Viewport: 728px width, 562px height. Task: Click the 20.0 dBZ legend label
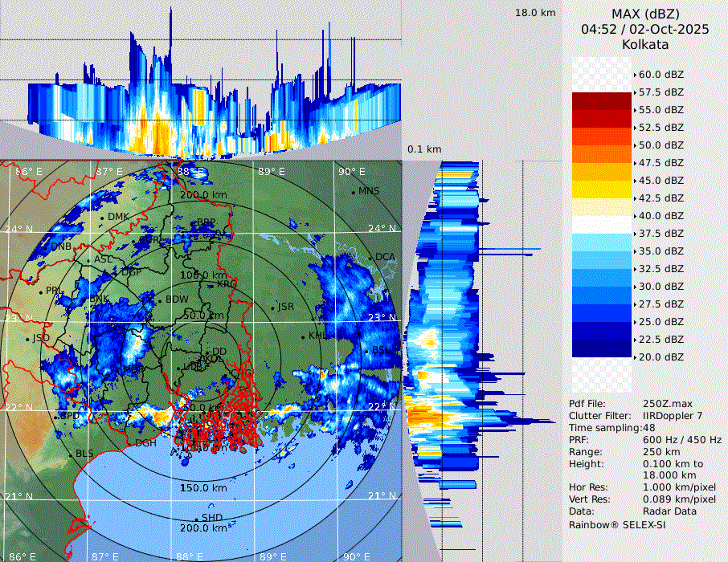tap(661, 356)
